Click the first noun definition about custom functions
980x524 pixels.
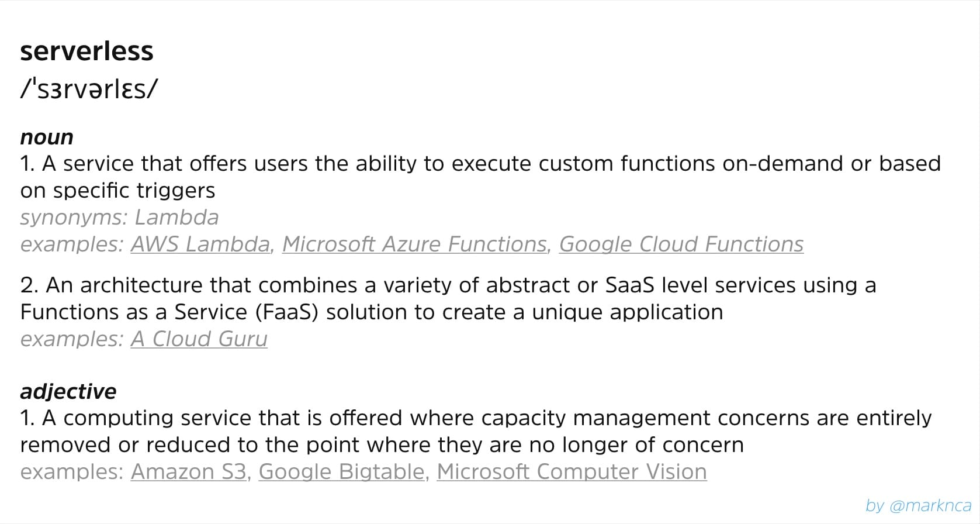pyautogui.click(x=479, y=164)
